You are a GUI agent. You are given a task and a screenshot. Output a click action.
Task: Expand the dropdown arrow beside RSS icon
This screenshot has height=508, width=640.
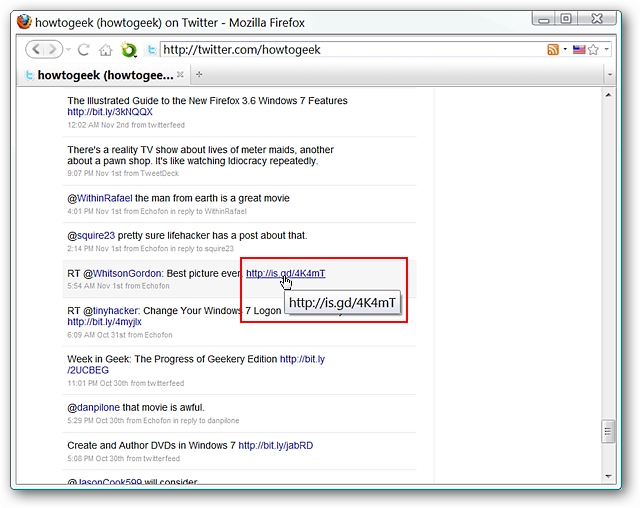point(565,49)
